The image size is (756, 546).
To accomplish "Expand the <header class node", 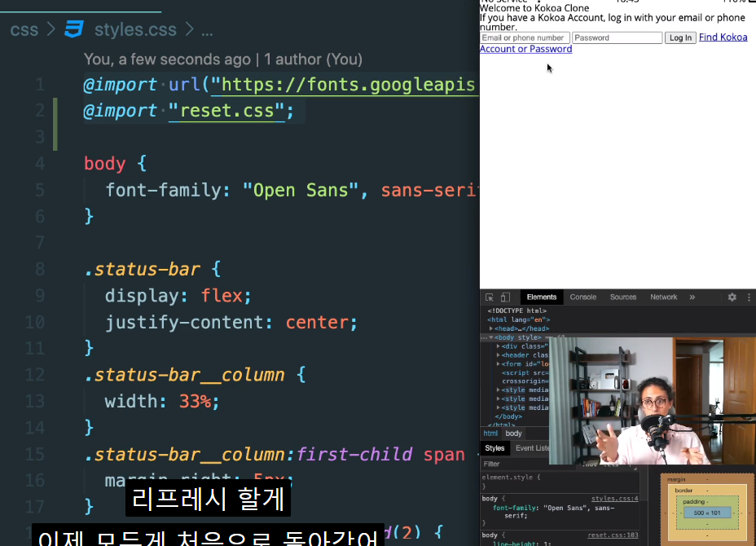I will click(498, 355).
